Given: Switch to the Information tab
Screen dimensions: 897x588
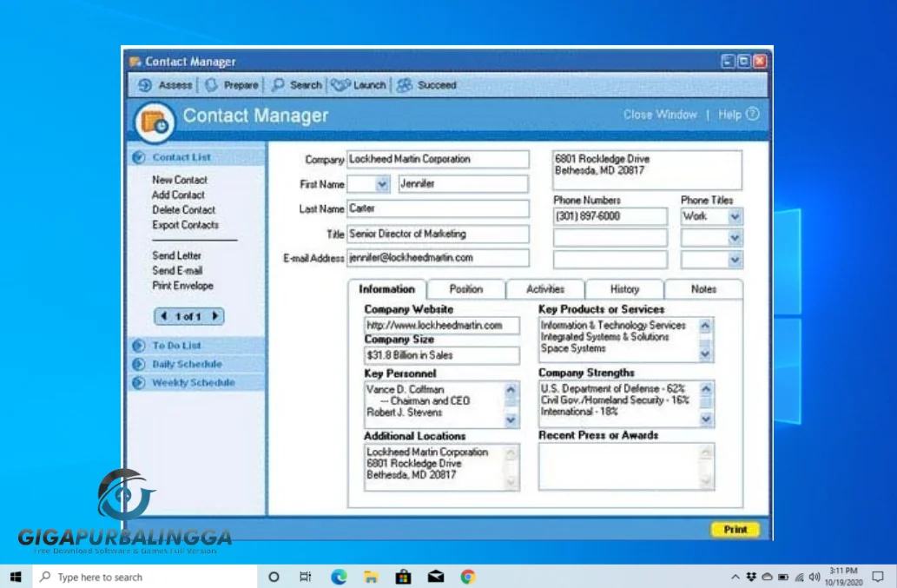Looking at the screenshot, I should coord(386,289).
